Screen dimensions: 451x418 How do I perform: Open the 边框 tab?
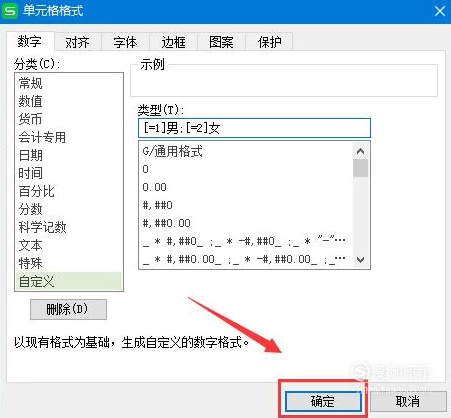tap(173, 42)
